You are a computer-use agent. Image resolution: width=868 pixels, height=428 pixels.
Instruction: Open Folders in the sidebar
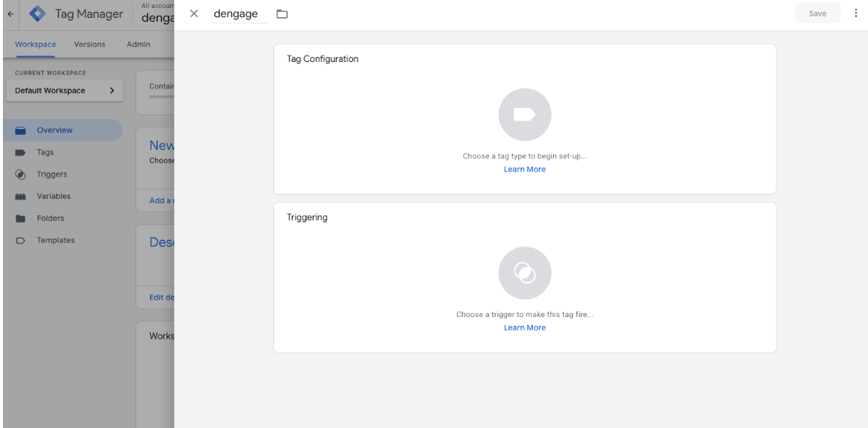(x=62, y=218)
